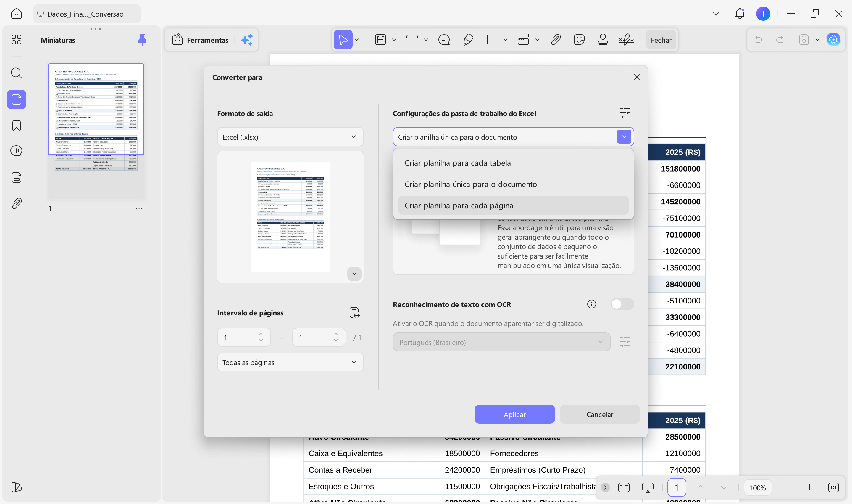
Task: Click the Fechar toolbar button
Action: click(661, 40)
